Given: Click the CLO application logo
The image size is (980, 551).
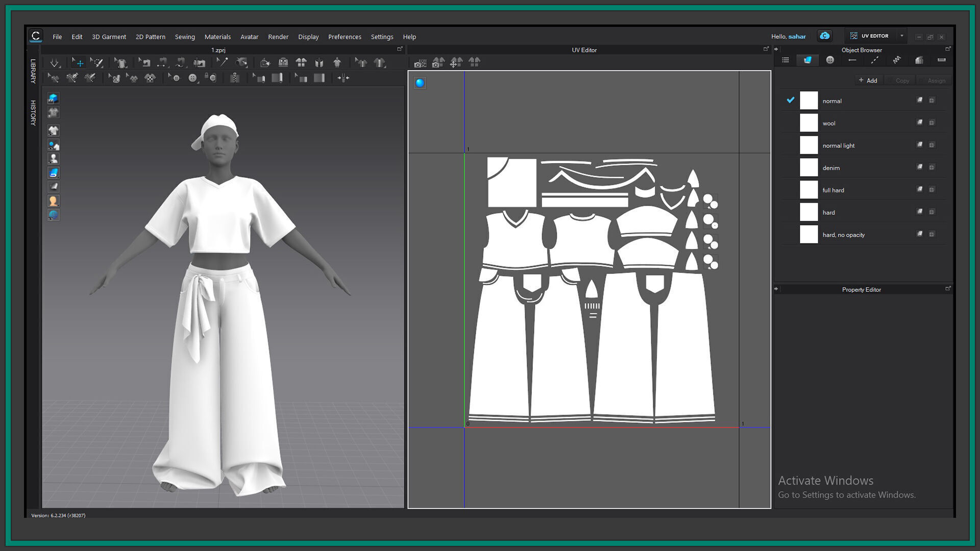Looking at the screenshot, I should click(x=36, y=36).
